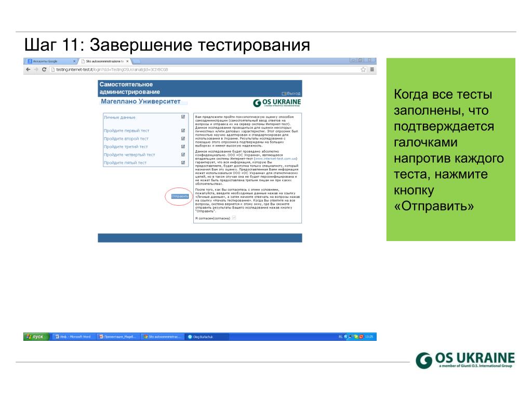Screen dimensions: 532x399
Task: Switch to the Презентация_Magell taskbar item
Action: click(x=117, y=337)
